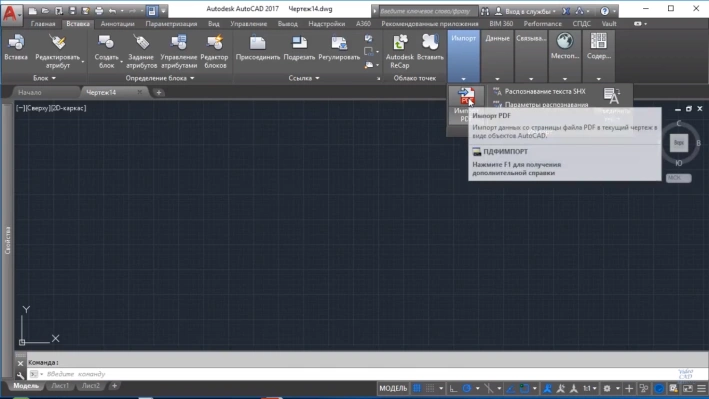Click viewport label [Сверху]
This screenshot has height=399, width=709.
39,108
